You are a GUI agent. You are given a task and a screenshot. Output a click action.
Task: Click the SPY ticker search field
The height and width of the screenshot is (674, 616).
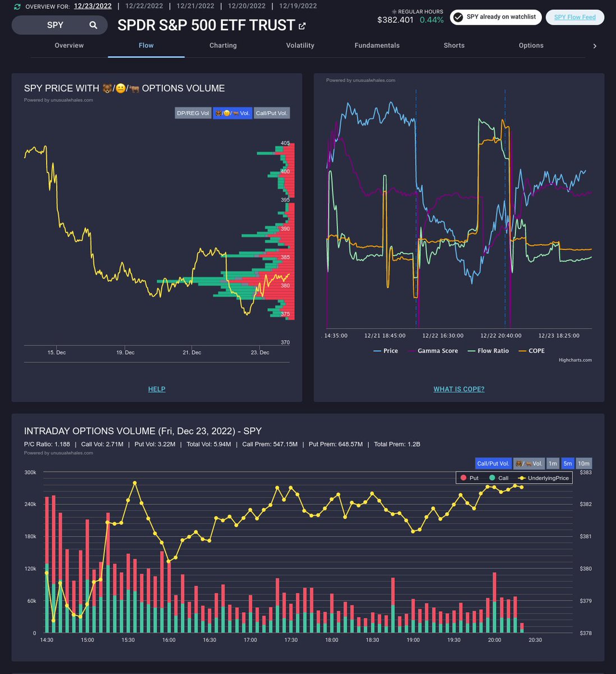[x=61, y=25]
